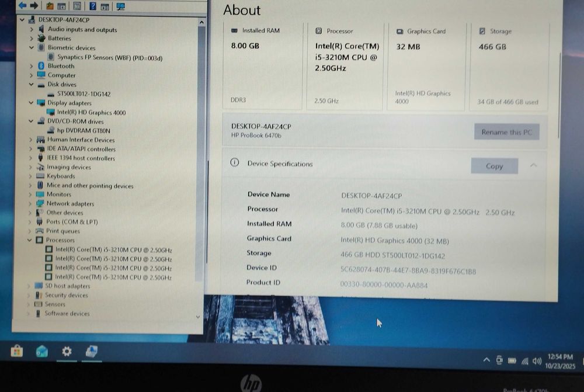This screenshot has height=392, width=584.
Task: Select the Imaging devices item
Action: [x=69, y=167]
